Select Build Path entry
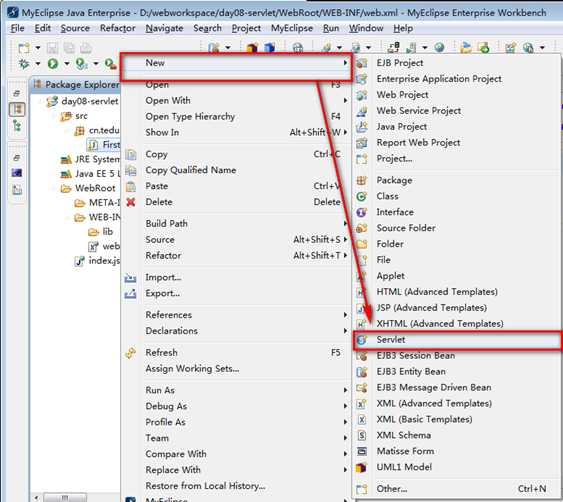 (236, 224)
